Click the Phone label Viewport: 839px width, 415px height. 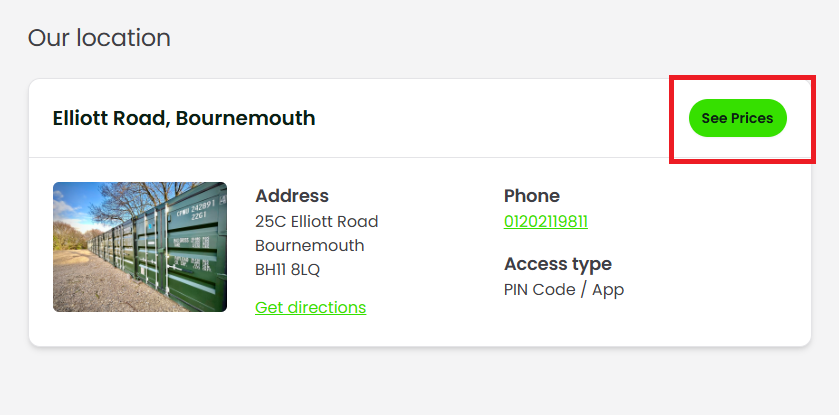(531, 196)
